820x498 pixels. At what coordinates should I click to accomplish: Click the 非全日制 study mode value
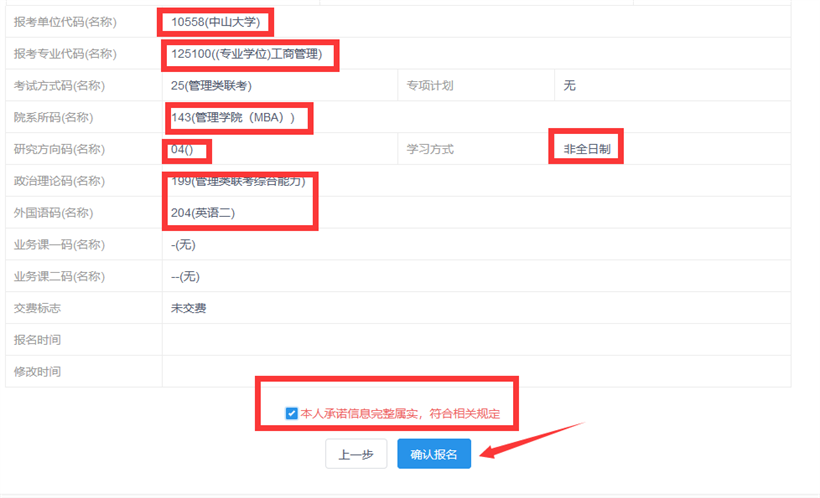tap(586, 149)
